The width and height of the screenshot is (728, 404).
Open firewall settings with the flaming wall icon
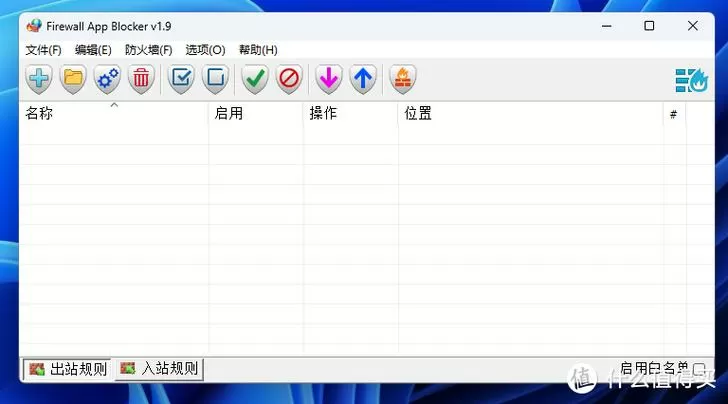click(403, 79)
